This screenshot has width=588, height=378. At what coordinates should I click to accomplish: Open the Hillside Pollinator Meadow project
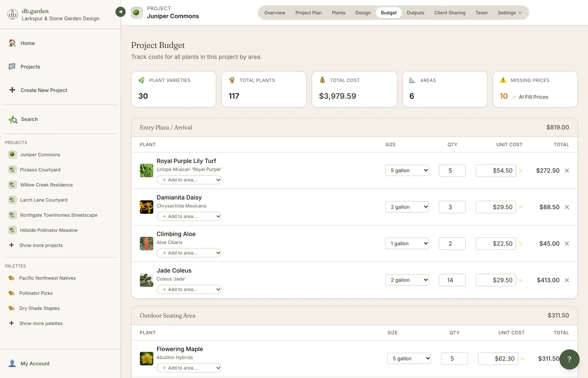click(x=43, y=230)
